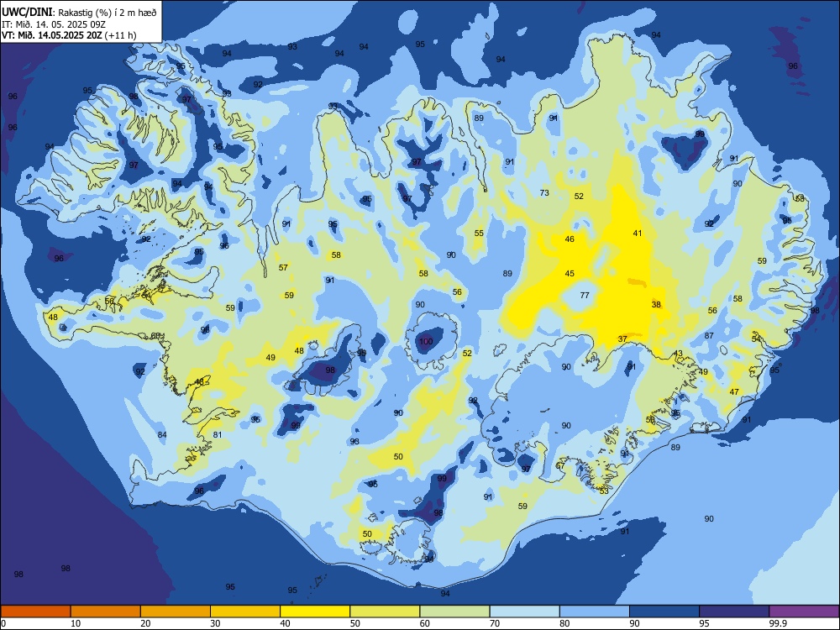Screen dimensions: 840x630
Task: Click the 'VT: Mið. 14.05.2025 20Z' line
Action: pyautogui.click(x=52, y=35)
